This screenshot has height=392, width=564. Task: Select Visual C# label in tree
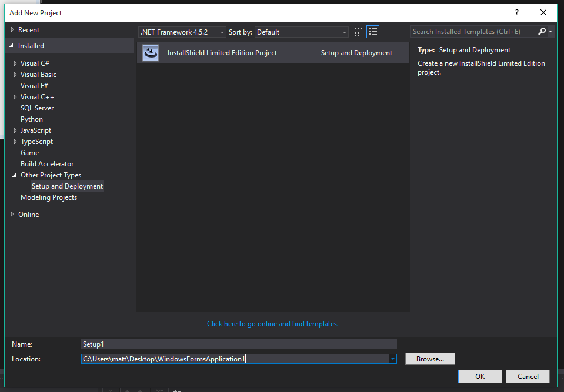[x=35, y=63]
